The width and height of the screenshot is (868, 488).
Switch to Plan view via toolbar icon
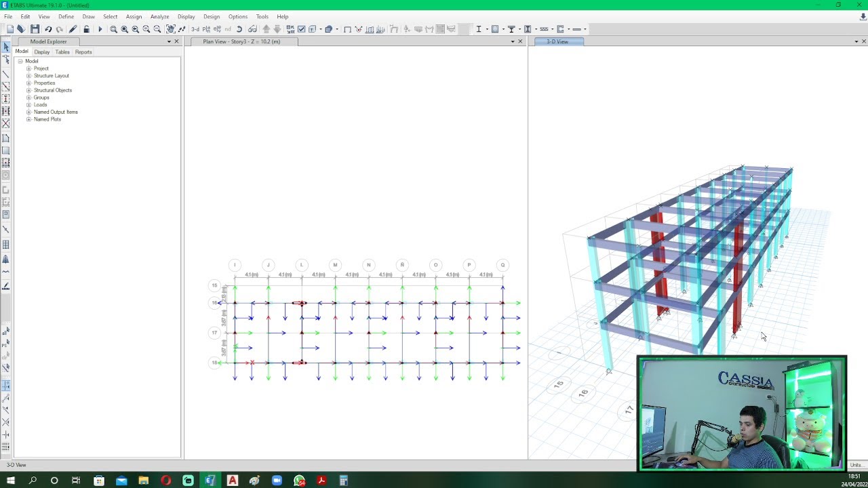(206, 29)
